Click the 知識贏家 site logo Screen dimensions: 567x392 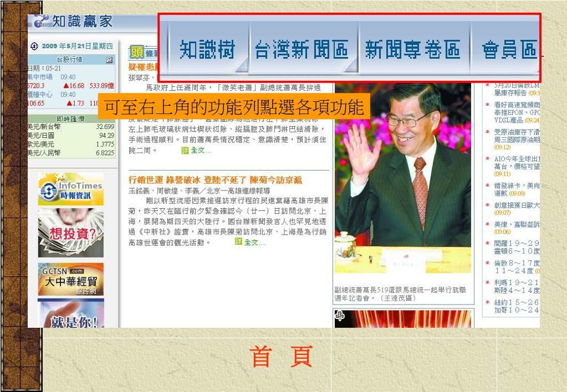pos(74,21)
